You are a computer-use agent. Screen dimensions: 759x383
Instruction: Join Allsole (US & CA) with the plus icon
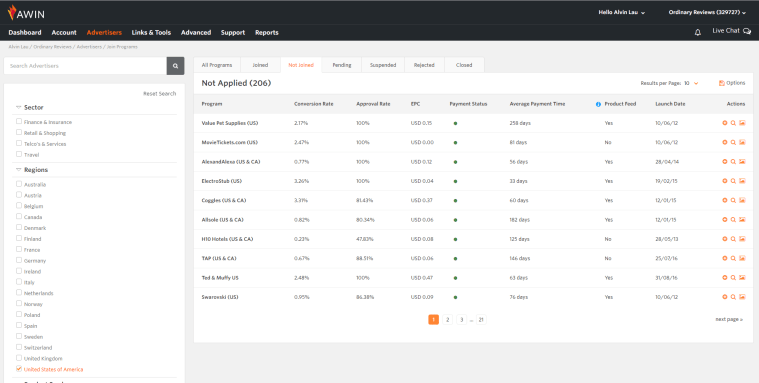[x=725, y=220]
